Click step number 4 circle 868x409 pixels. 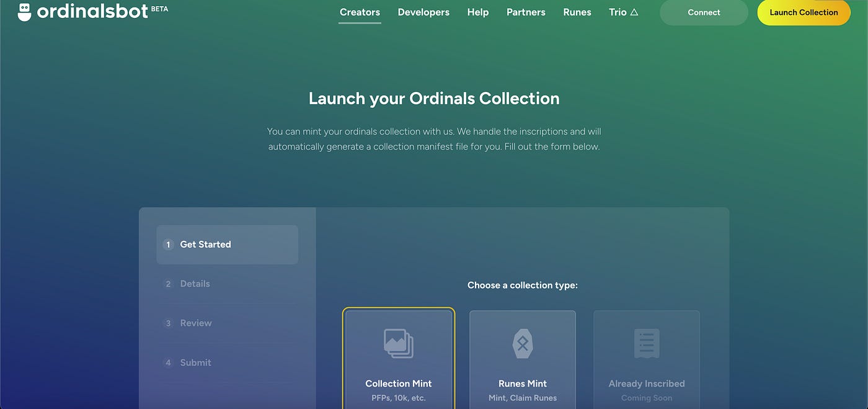click(168, 362)
